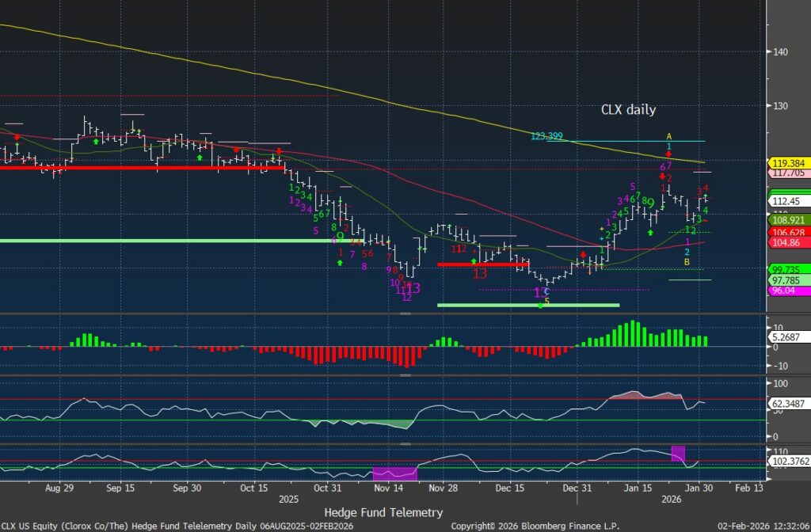Click the large green 9 in January
This screenshot has width=811, height=532.
[651, 203]
